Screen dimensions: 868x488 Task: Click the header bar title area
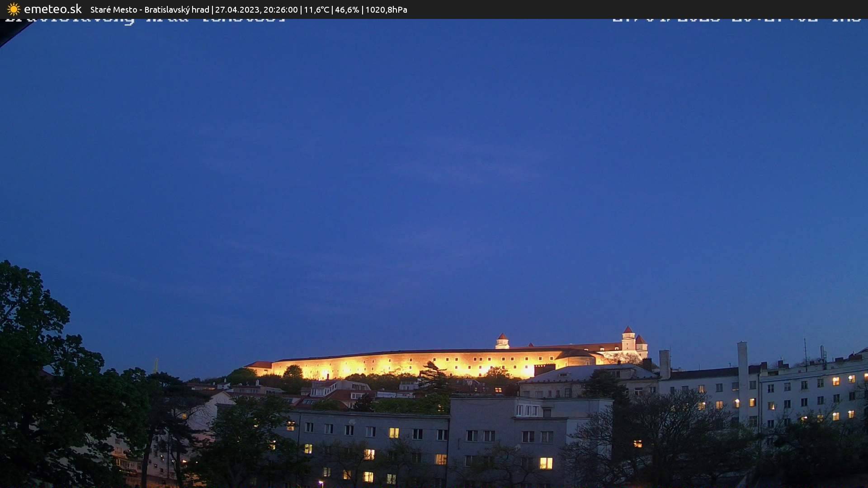[x=249, y=9]
